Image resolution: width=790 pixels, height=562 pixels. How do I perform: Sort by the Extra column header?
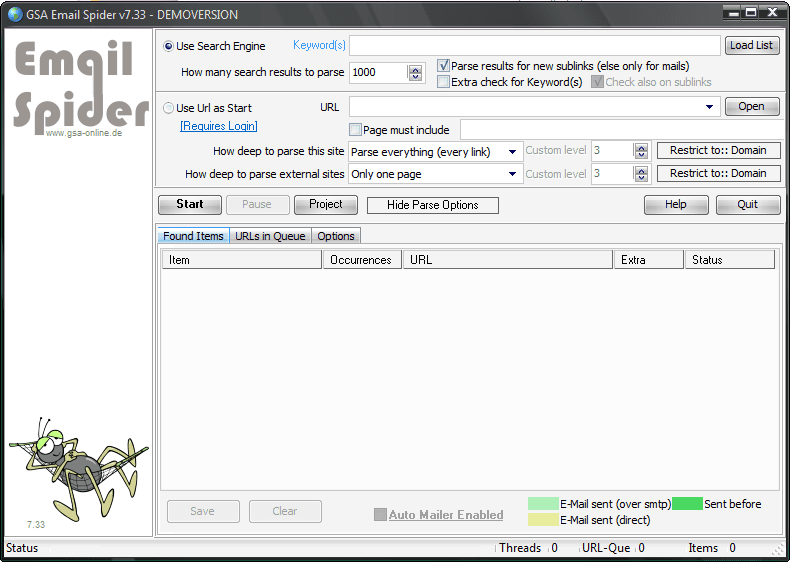pos(649,260)
